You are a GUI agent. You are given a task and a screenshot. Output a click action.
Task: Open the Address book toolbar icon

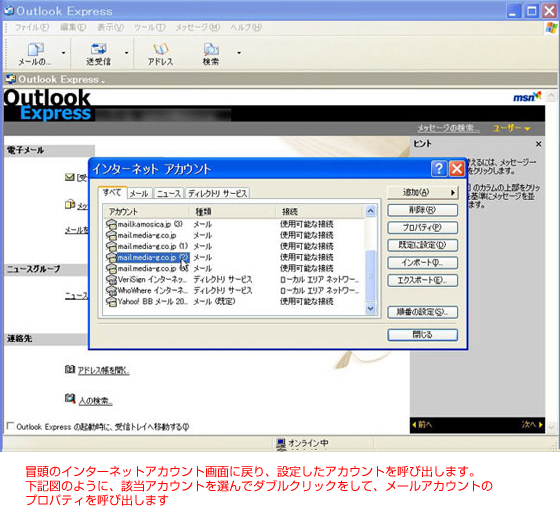coord(160,54)
